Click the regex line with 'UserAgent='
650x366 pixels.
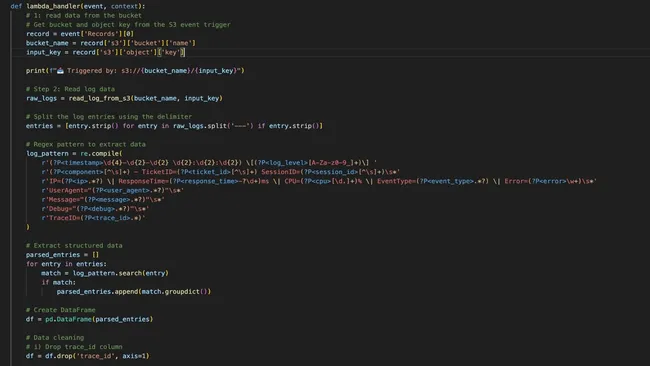[112, 190]
